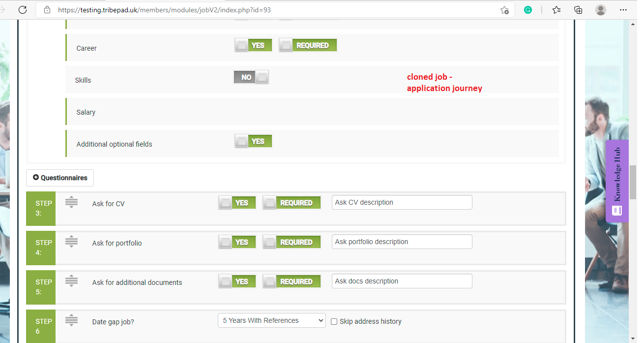The width and height of the screenshot is (644, 343).
Task: Open the browser Collections icon
Action: (x=578, y=10)
